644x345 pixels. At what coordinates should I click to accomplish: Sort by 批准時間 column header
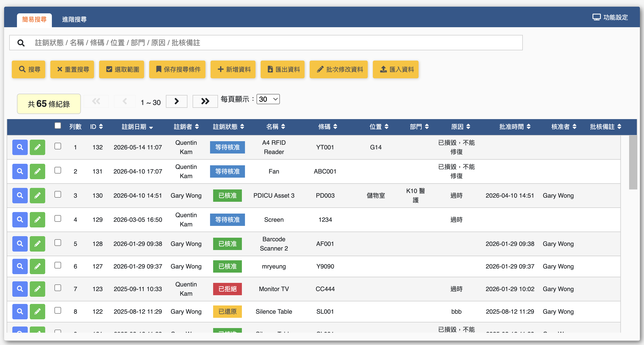(515, 127)
